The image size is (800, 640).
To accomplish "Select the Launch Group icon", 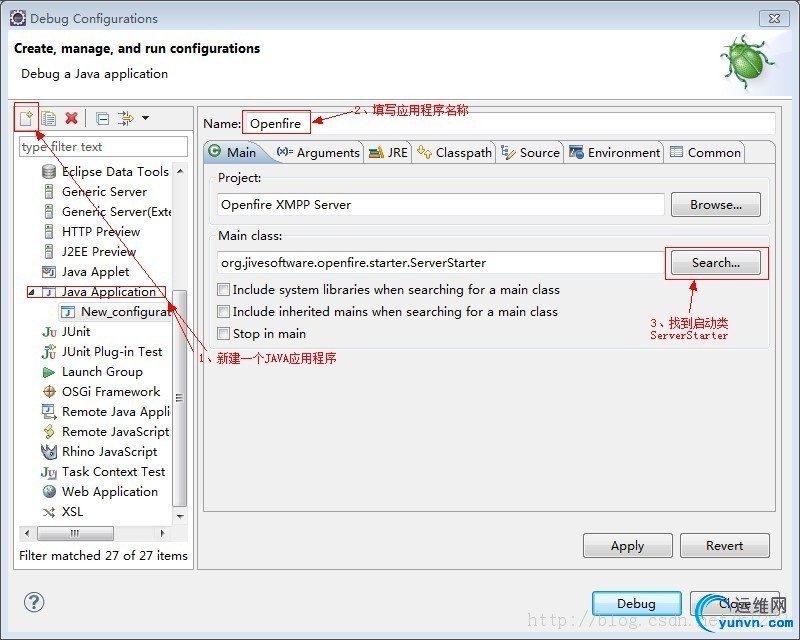I will pyautogui.click(x=49, y=372).
